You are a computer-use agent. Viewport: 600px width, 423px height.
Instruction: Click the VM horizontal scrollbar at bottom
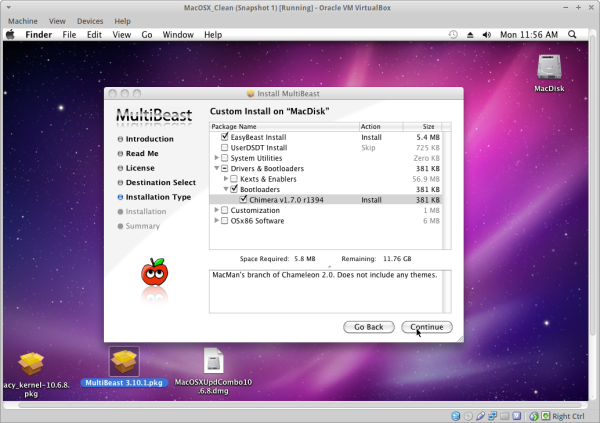(x=299, y=405)
